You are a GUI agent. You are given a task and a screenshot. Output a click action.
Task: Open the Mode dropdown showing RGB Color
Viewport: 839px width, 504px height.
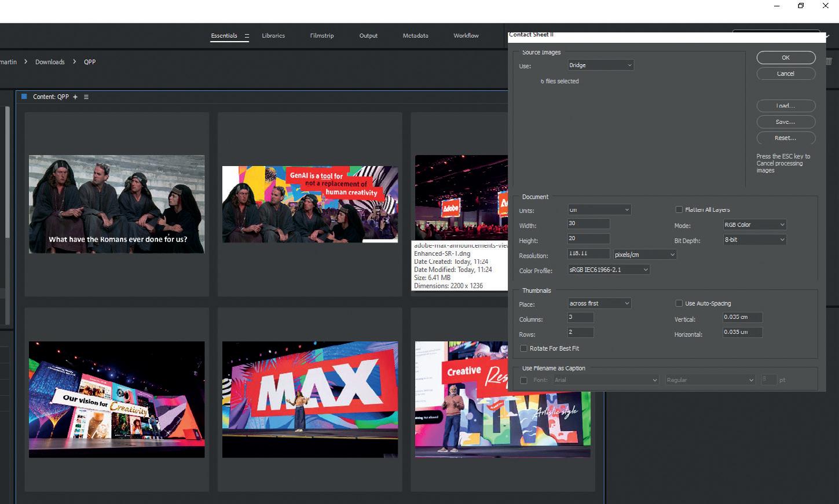click(754, 225)
